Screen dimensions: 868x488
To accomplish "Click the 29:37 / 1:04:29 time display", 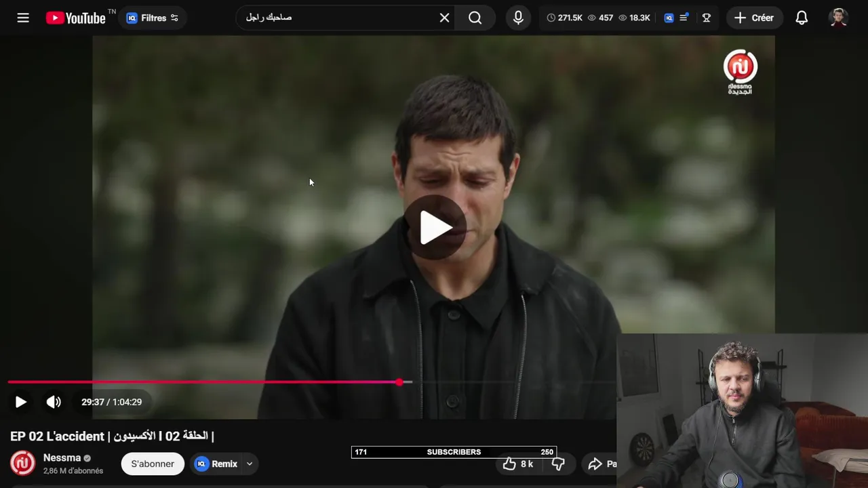I will pyautogui.click(x=111, y=402).
